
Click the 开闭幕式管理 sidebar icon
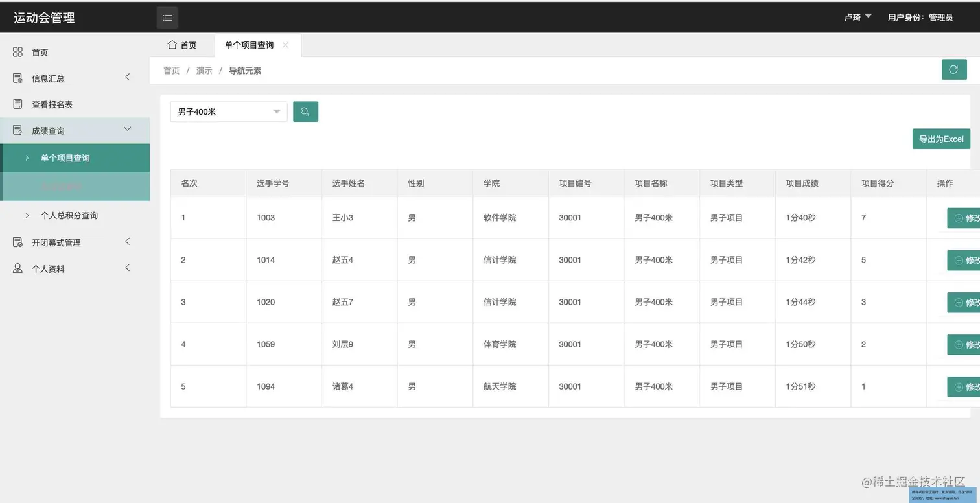(17, 242)
